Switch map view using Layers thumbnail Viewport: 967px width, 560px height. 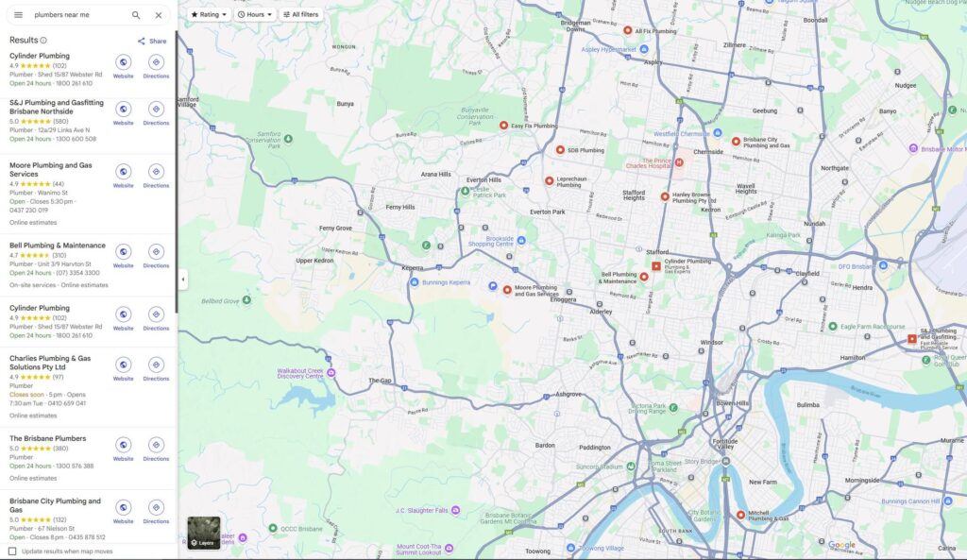pyautogui.click(x=204, y=533)
